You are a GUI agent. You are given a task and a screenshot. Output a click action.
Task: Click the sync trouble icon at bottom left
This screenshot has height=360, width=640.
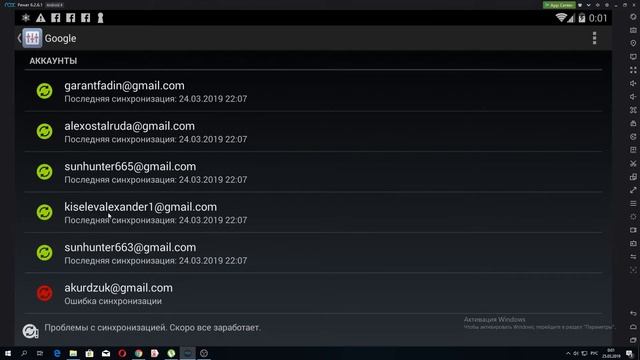pos(30,331)
